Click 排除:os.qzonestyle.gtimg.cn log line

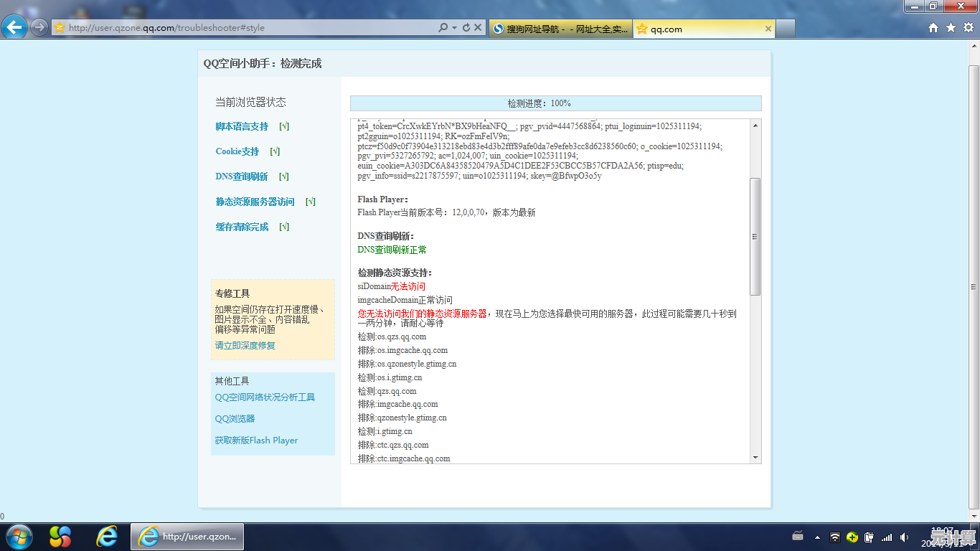(x=407, y=364)
